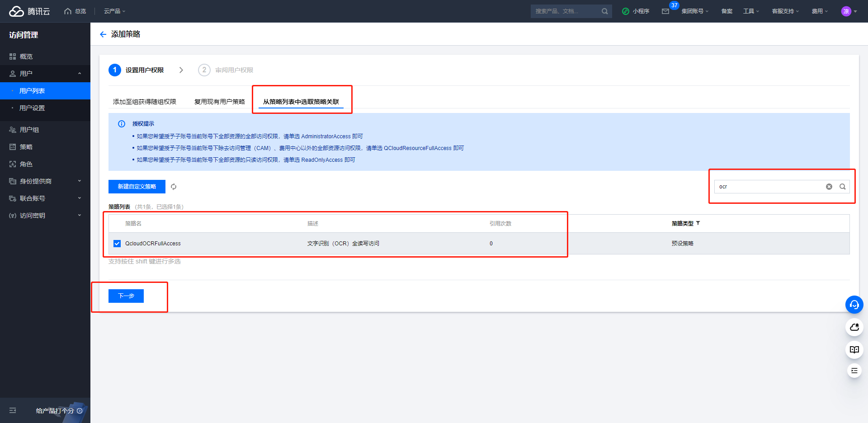
Task: Open 备案 in the top bar
Action: pos(727,11)
